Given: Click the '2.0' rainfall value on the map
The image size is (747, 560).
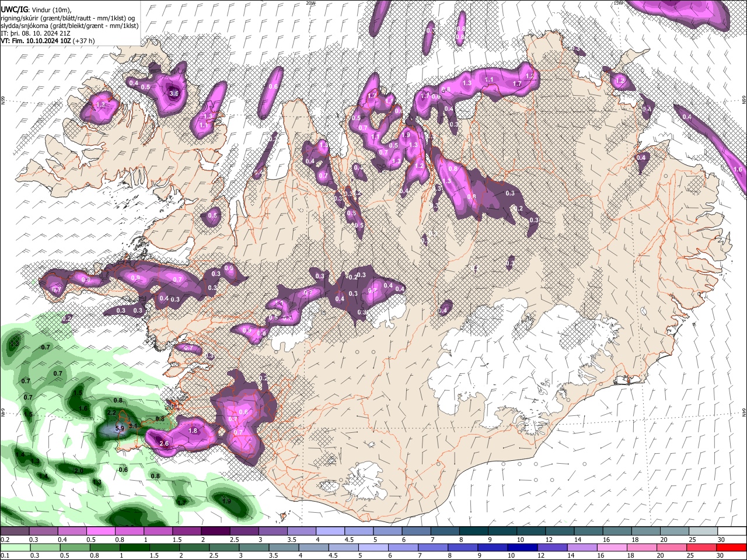Looking at the screenshot, I should click(79, 471).
